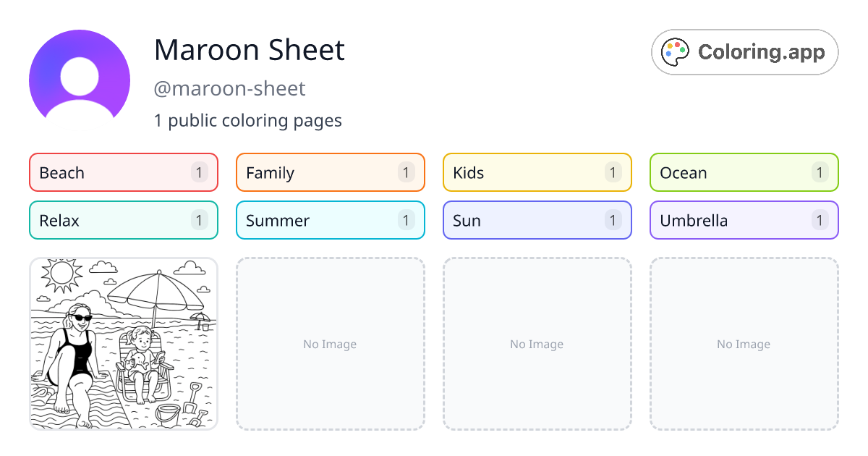The height and width of the screenshot is (456, 868).
Task: Click the first empty No Image placeholder
Action: tap(330, 344)
